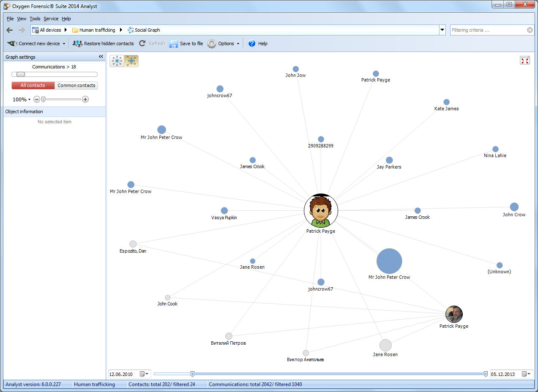The image size is (538, 392).
Task: Select the John Crow node
Action: click(x=514, y=207)
